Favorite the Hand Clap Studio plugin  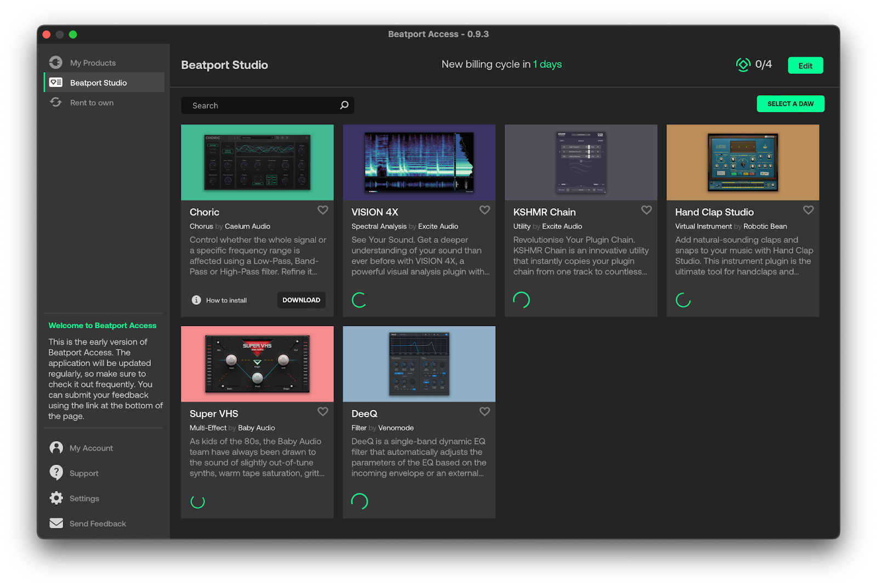click(808, 210)
